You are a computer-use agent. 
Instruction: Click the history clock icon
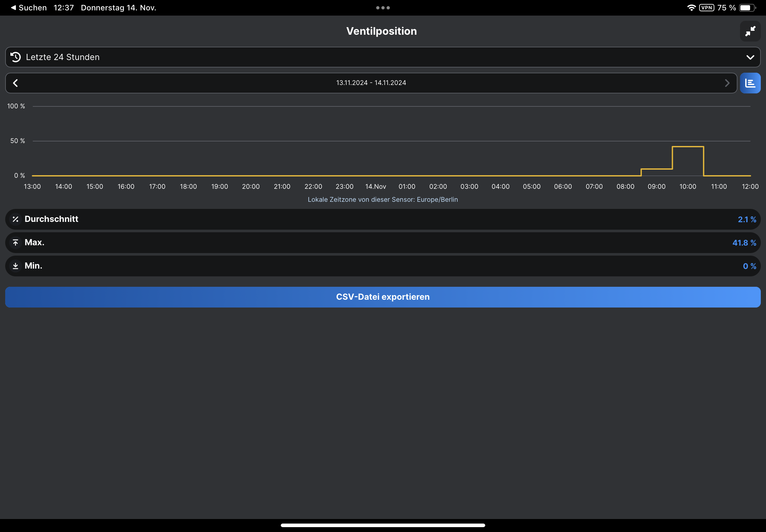coord(15,57)
